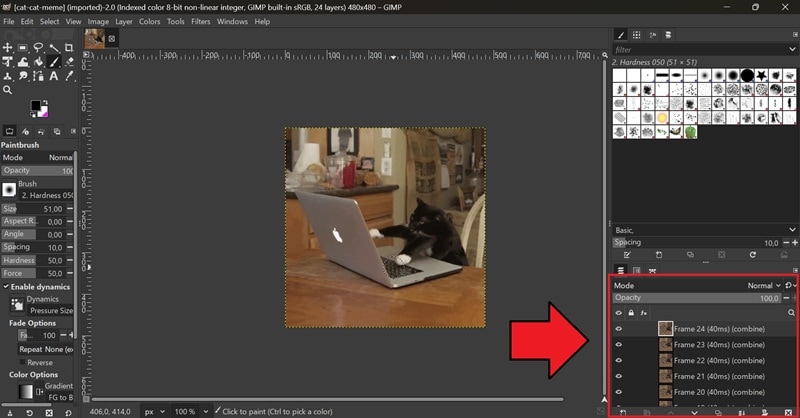Select the Bucket Fill tool

click(x=38, y=62)
